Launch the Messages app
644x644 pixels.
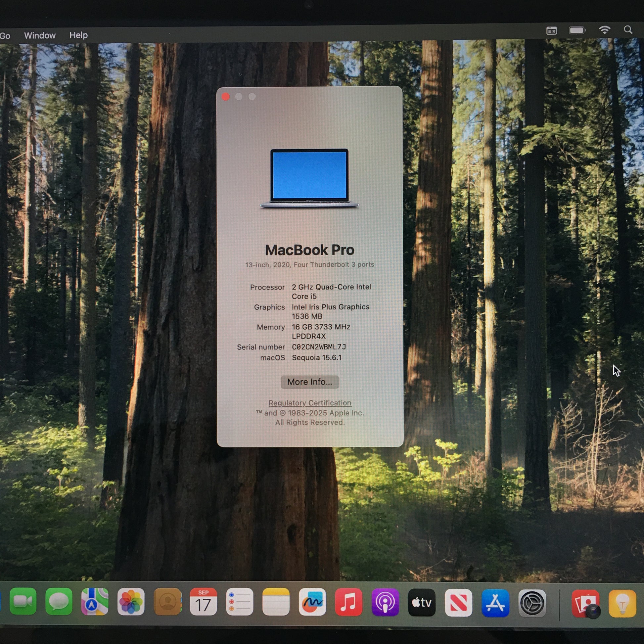[x=59, y=602]
